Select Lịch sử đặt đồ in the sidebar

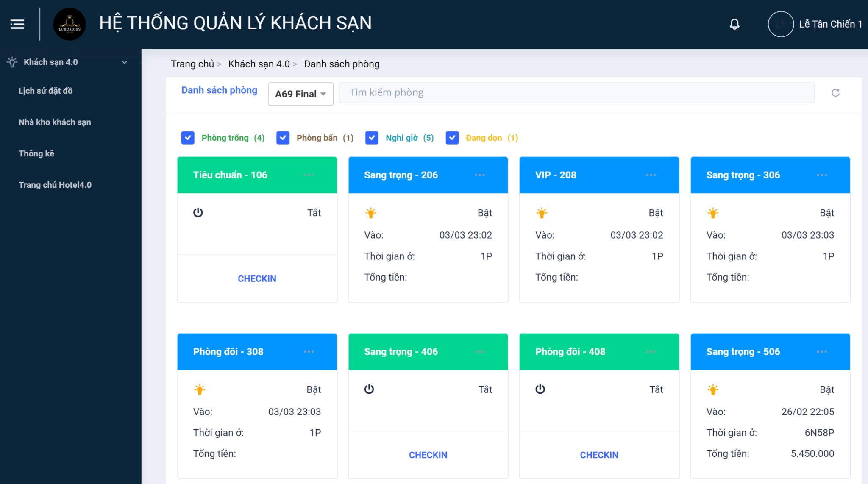45,91
